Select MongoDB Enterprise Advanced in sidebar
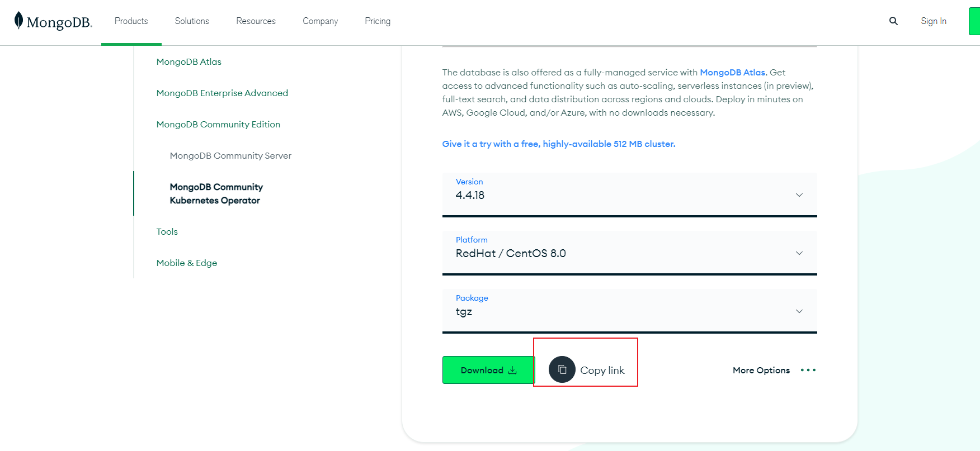Image resolution: width=980 pixels, height=451 pixels. [x=222, y=93]
